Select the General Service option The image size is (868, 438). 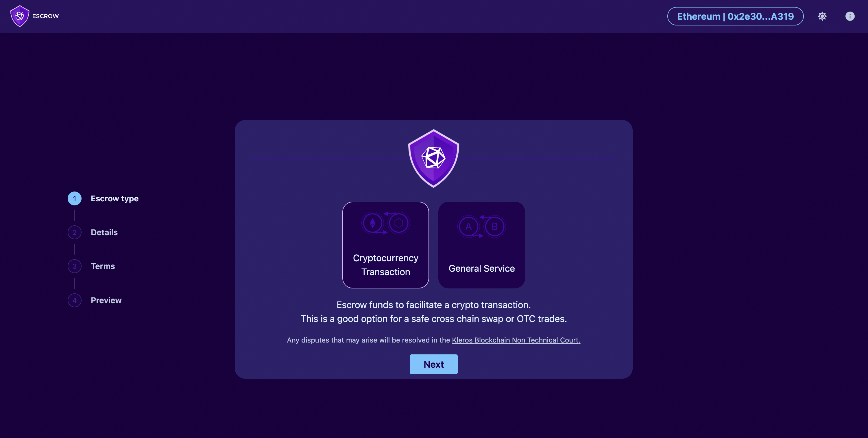pos(481,245)
